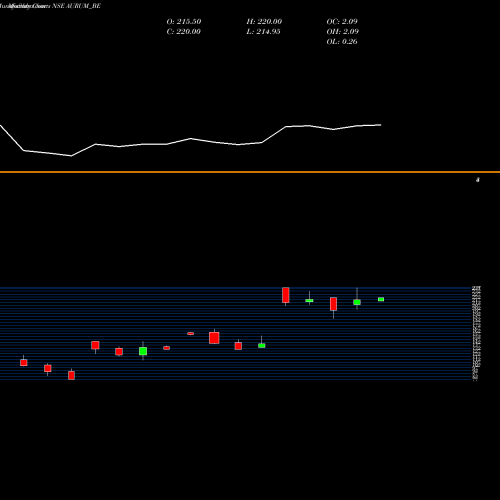Screen dimensions: 500x500
Task: Select the close price 'C: 220.00'
Action: [x=183, y=32]
